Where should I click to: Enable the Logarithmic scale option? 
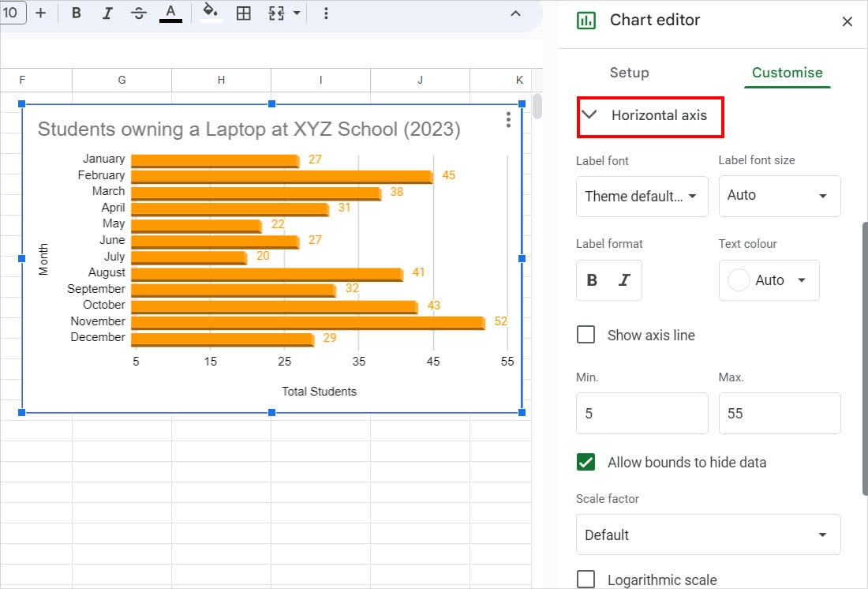[x=586, y=579]
